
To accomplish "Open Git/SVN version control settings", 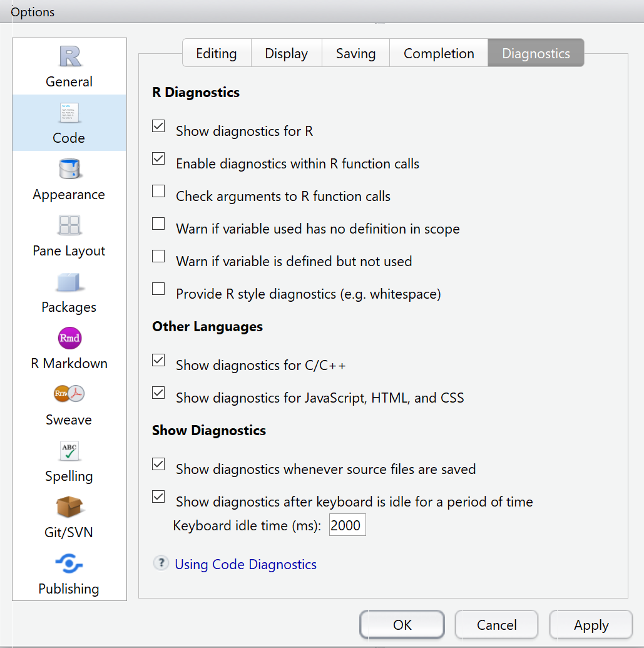I will click(69, 518).
